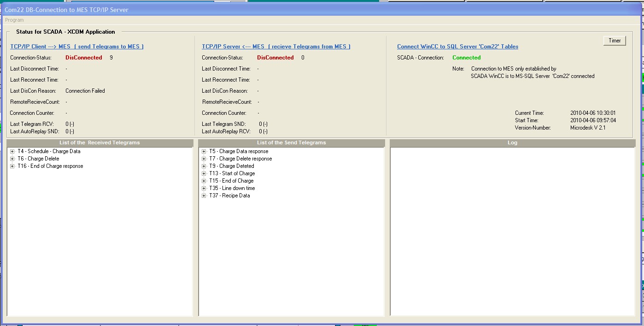Select T4 - Schedule - Charge Data label
The image size is (644, 326).
[x=49, y=151]
